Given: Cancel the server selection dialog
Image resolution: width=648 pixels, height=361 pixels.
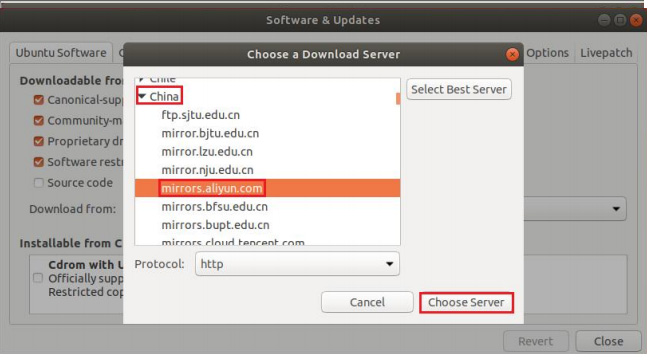Looking at the screenshot, I should click(x=367, y=302).
